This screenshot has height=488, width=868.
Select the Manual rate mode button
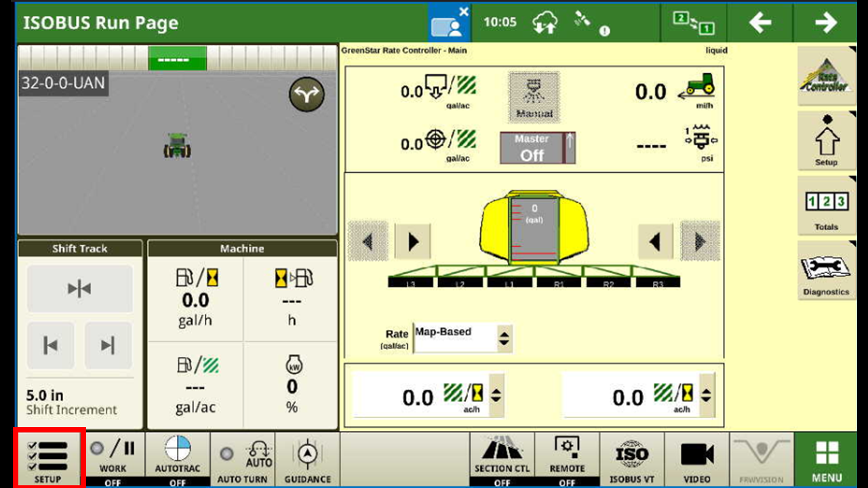pos(534,97)
